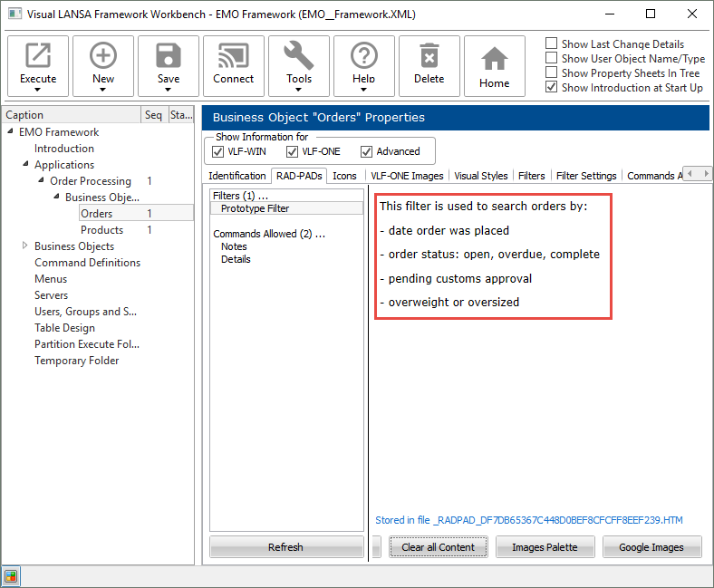Select Notes under Commands Allowed
The height and width of the screenshot is (588, 714).
coord(234,246)
